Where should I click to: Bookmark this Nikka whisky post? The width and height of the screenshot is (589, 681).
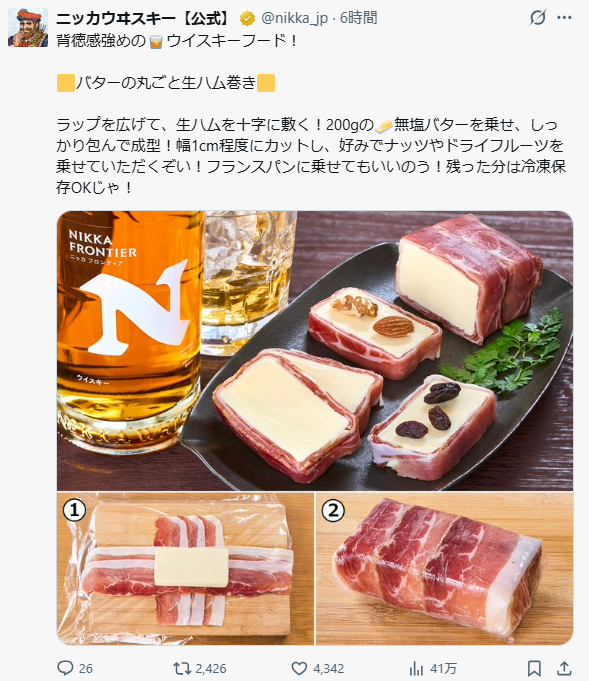click(534, 668)
